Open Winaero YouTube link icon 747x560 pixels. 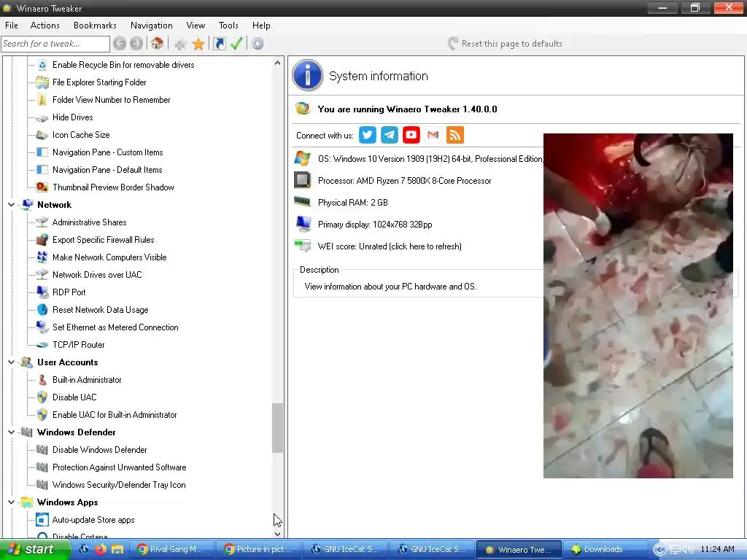(x=411, y=135)
